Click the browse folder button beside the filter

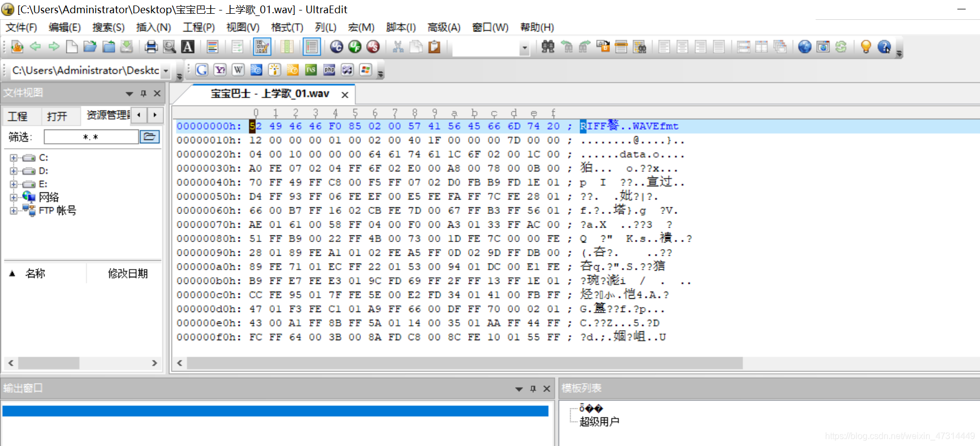[x=149, y=136]
